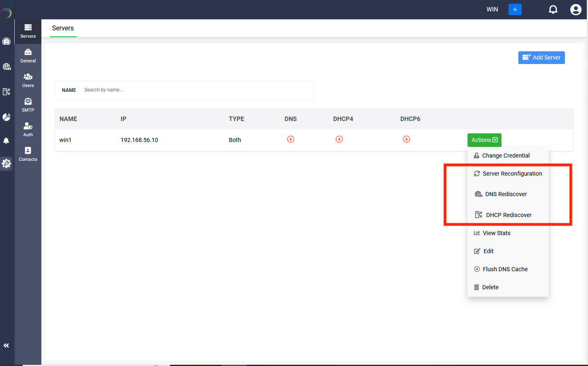588x366 pixels.
Task: Click the DHCP4 red status arrow for win1
Action: 339,139
